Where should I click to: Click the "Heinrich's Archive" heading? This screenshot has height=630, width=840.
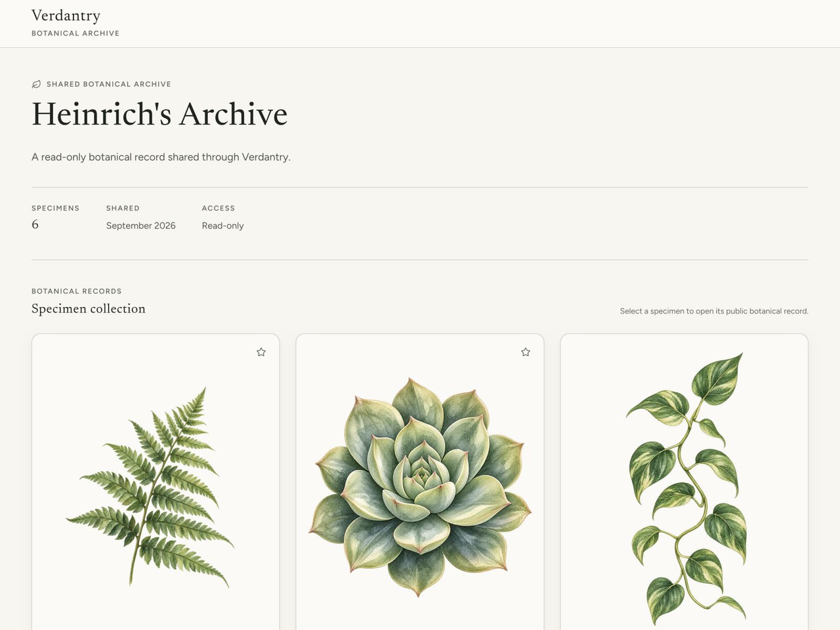[x=159, y=114]
